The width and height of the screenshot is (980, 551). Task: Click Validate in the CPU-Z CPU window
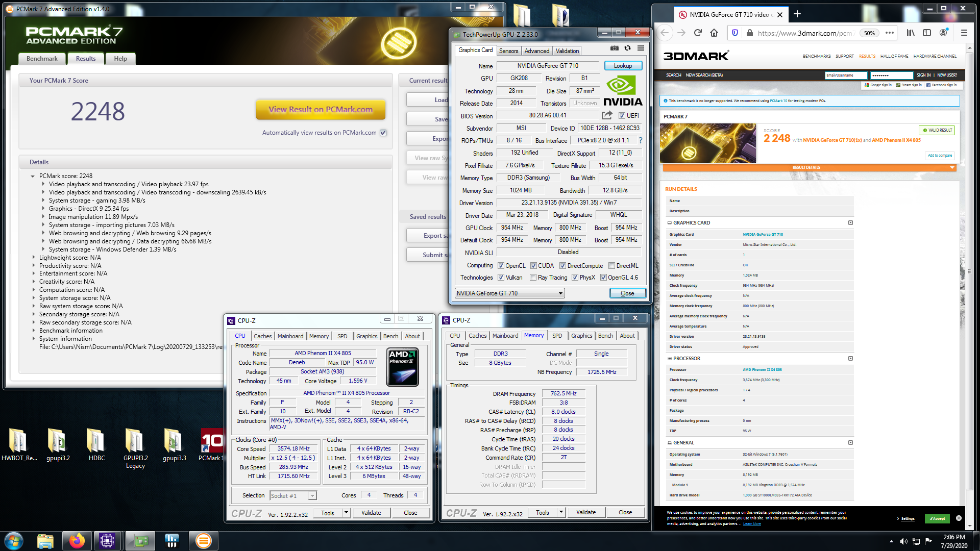371,513
